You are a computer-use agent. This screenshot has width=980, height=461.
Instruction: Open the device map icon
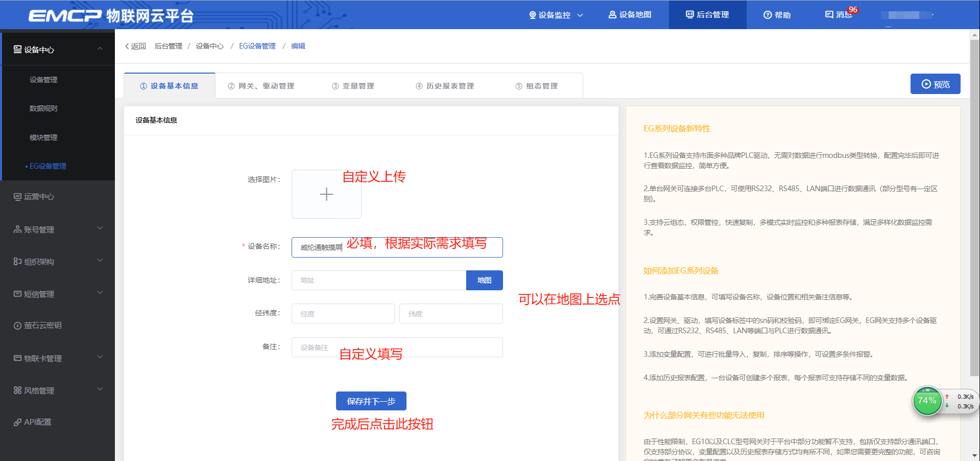pyautogui.click(x=612, y=15)
